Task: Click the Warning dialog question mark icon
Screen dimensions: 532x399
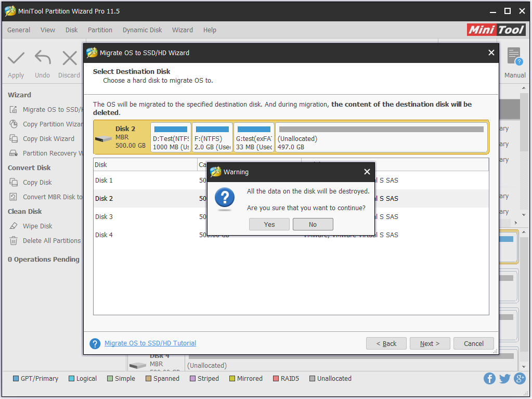Action: [225, 198]
